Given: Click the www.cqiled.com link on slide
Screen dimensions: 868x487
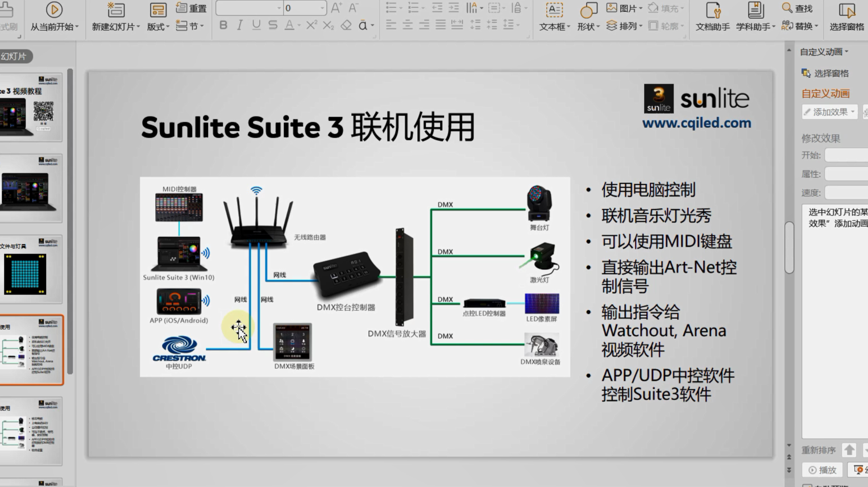Looking at the screenshot, I should tap(696, 123).
